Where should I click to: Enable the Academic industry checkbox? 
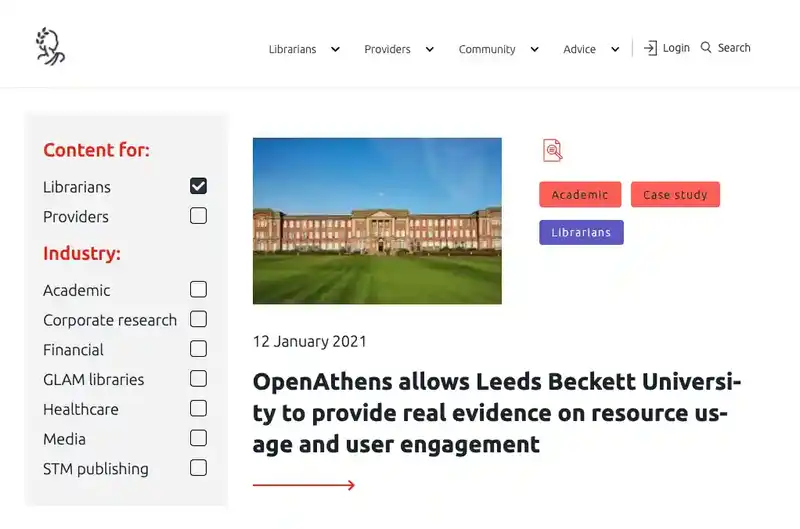[x=198, y=289]
